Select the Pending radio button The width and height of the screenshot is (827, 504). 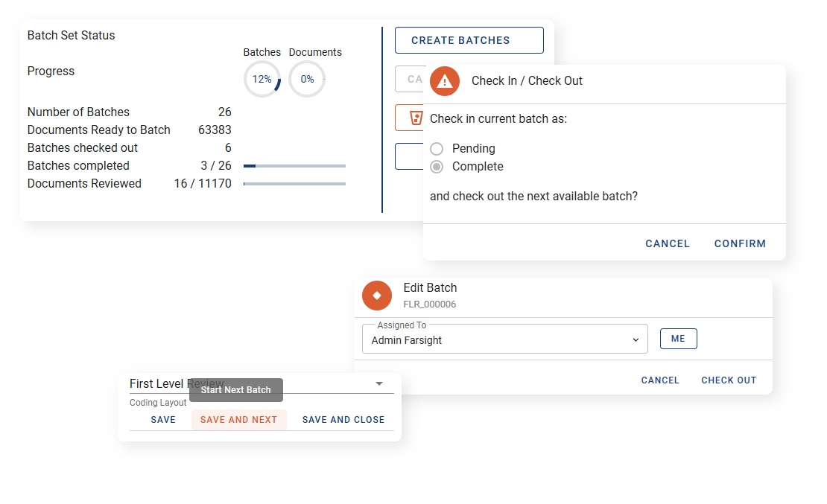point(437,149)
